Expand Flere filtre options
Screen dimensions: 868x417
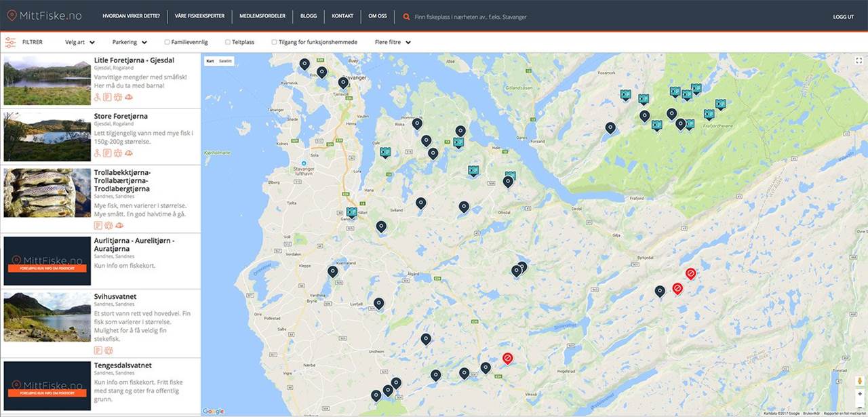pos(393,42)
